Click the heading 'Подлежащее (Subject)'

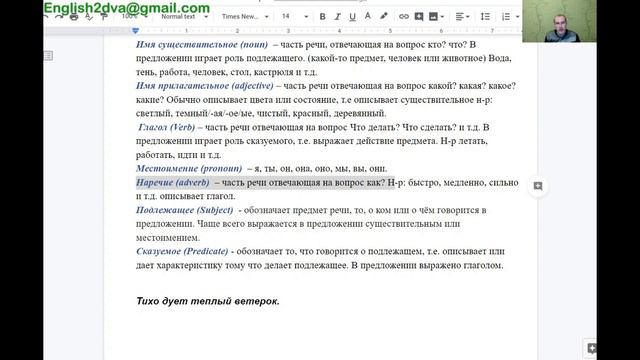[184, 210]
